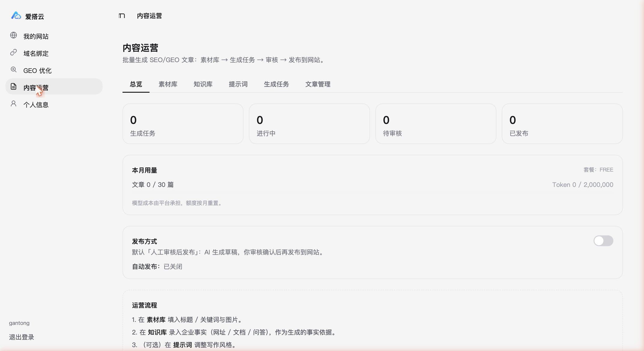Click the 自动发布：已关闭 status text
The height and width of the screenshot is (351, 644).
[157, 267]
